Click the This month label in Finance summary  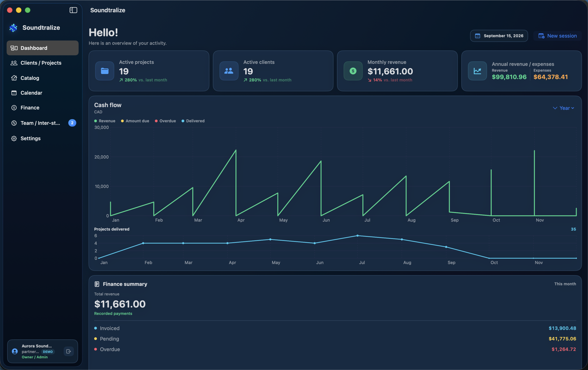565,284
